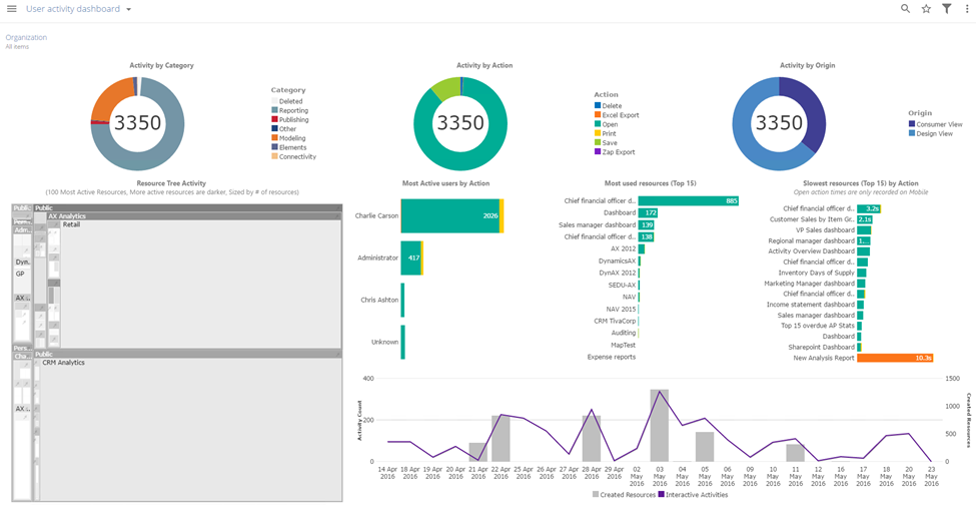
Task: Click Marketing Manager dashboard label
Action: (809, 283)
